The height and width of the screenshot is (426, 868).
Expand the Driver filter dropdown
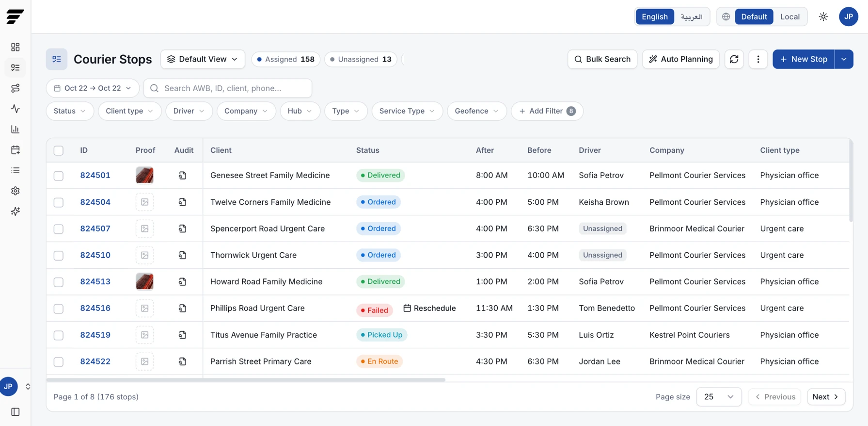(x=189, y=111)
